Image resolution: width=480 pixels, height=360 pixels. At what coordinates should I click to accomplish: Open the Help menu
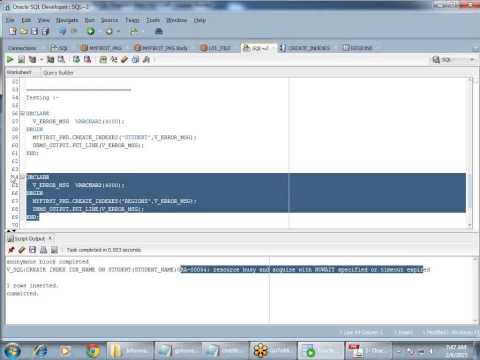pos(200,20)
